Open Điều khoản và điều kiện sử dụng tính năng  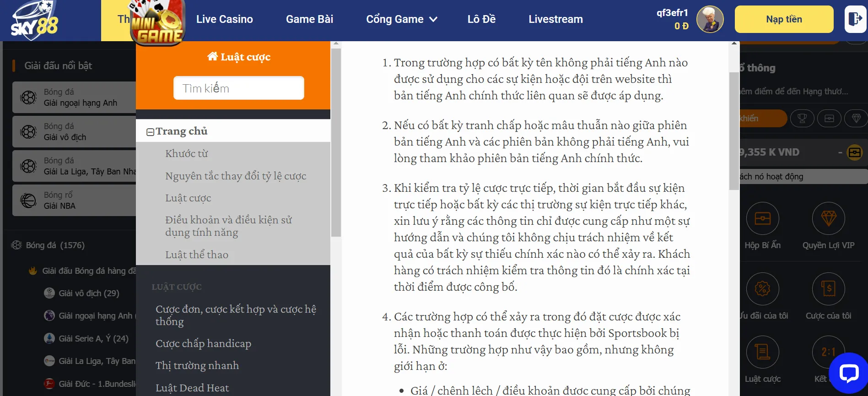click(228, 226)
